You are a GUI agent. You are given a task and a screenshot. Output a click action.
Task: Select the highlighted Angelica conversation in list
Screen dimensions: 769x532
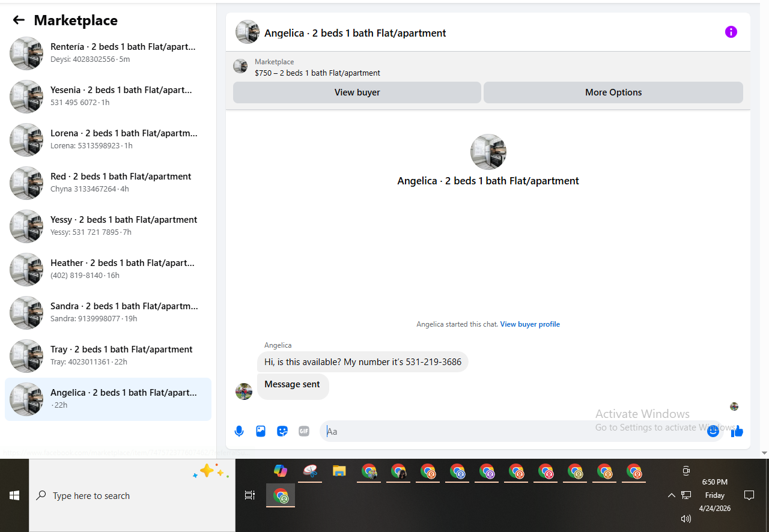[x=108, y=399]
